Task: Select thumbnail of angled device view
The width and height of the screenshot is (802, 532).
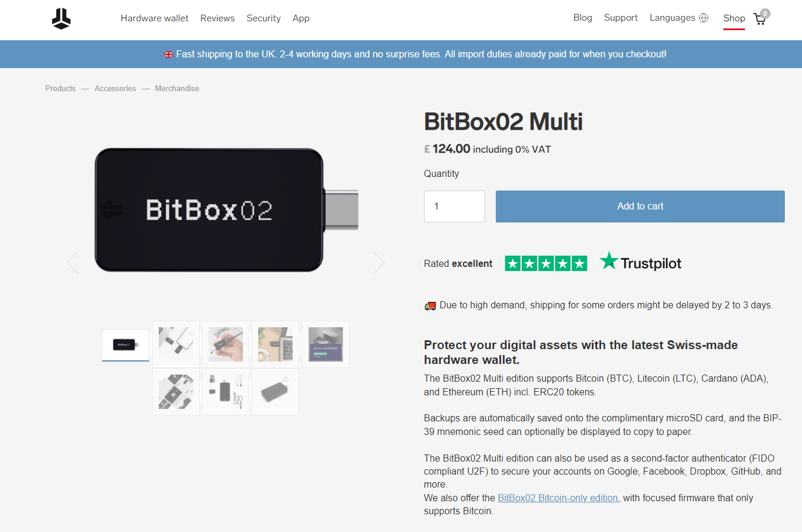Action: coord(275,392)
